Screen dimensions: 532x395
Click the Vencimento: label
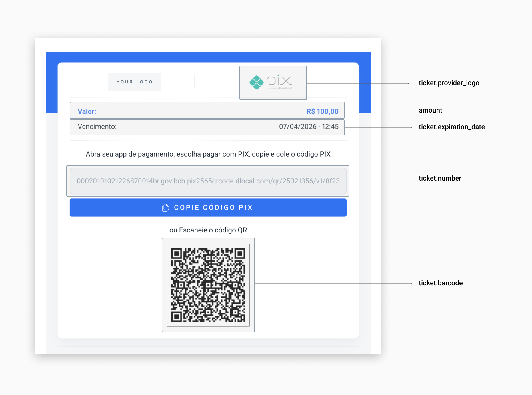[x=97, y=127]
